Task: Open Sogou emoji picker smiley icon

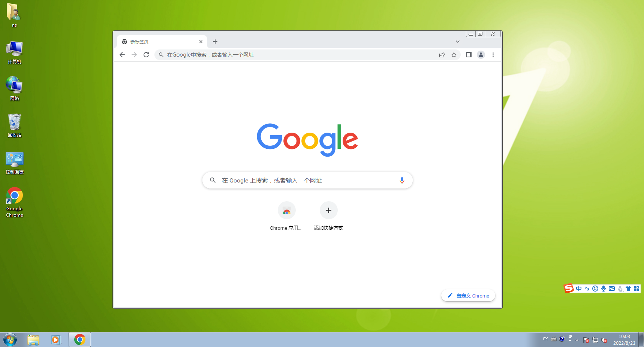Action: pos(595,289)
